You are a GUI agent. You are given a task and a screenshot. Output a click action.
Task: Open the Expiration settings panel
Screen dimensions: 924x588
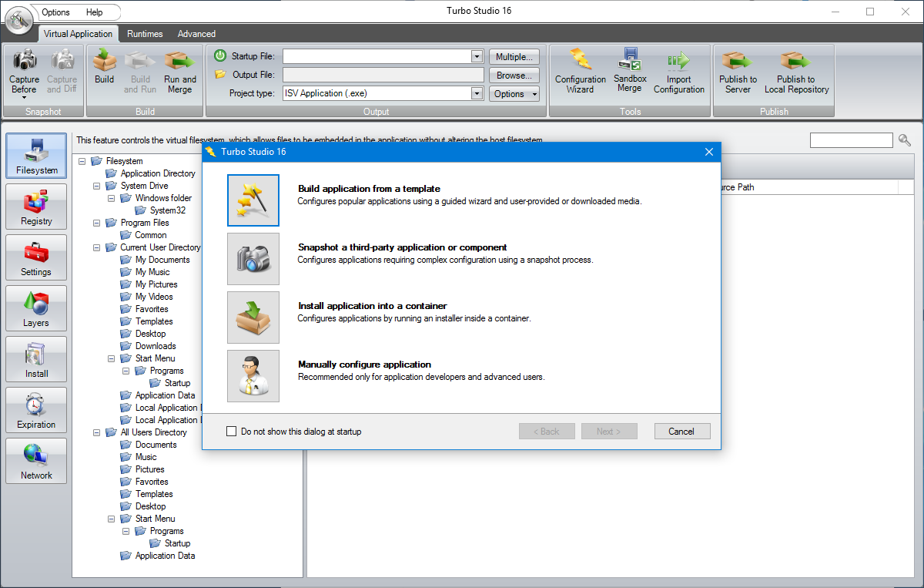pos(35,409)
